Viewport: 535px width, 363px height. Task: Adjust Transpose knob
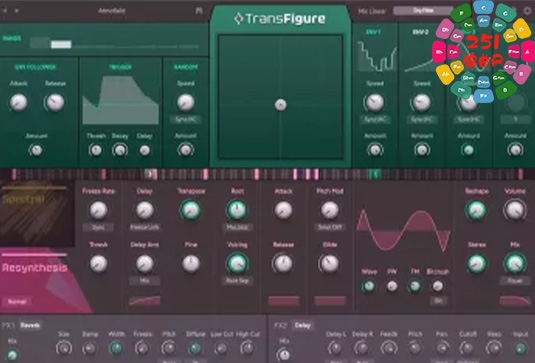click(x=191, y=210)
